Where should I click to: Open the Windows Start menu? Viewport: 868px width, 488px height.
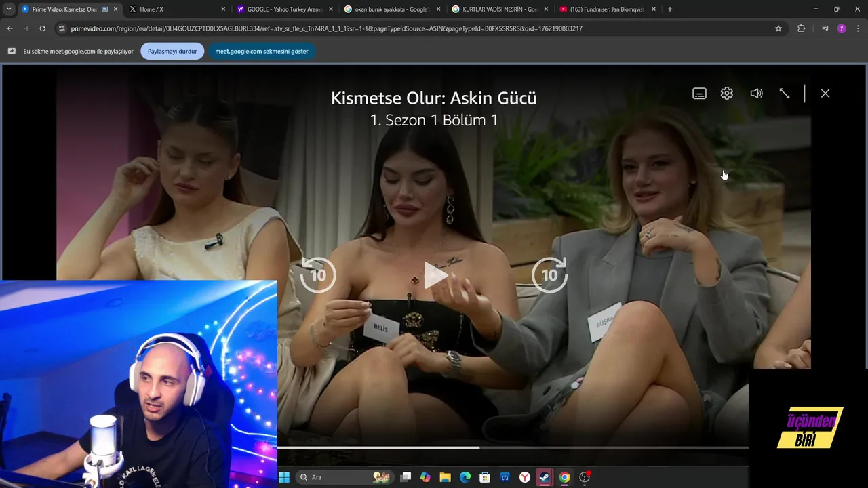click(x=283, y=477)
